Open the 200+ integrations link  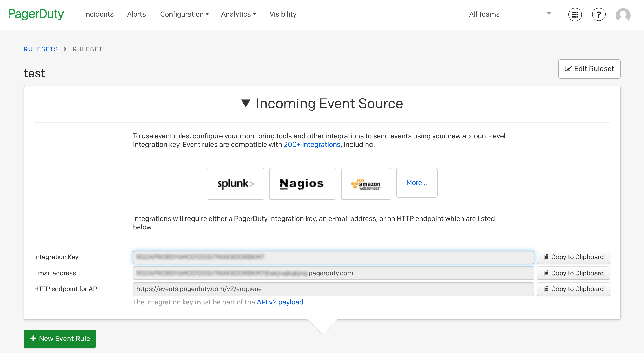[312, 145]
